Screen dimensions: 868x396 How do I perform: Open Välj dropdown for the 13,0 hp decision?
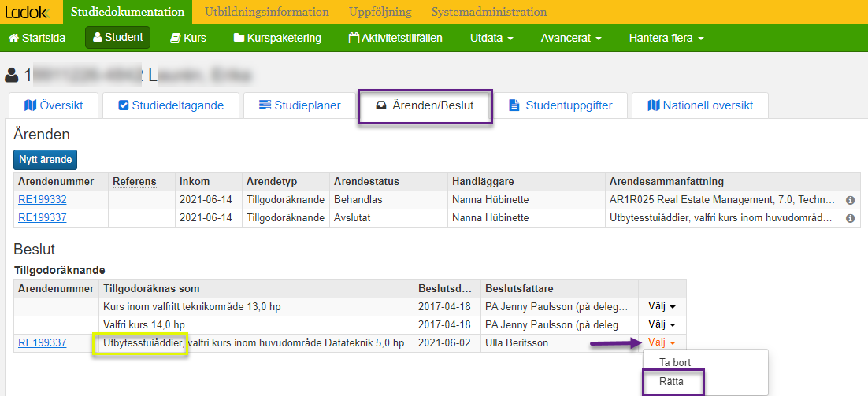point(662,306)
